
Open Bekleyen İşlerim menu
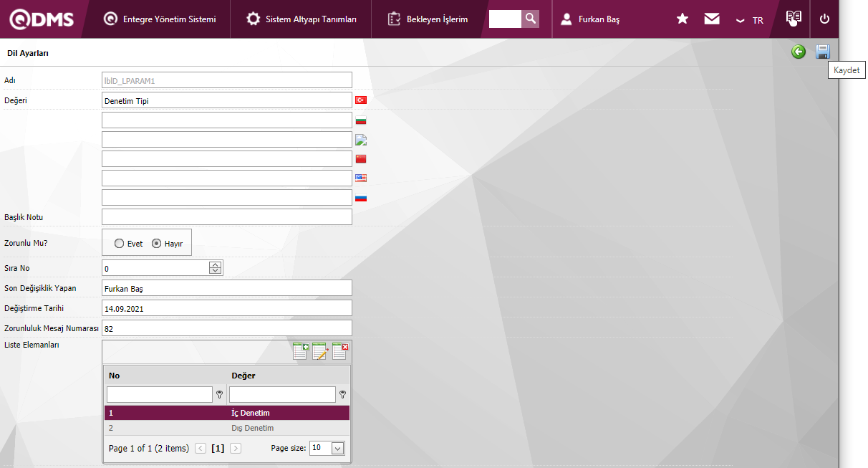point(428,19)
